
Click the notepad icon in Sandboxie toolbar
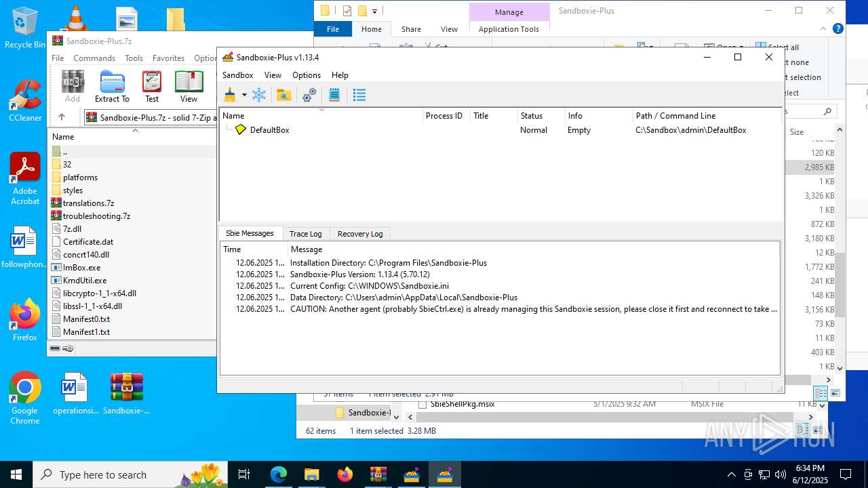coord(334,96)
